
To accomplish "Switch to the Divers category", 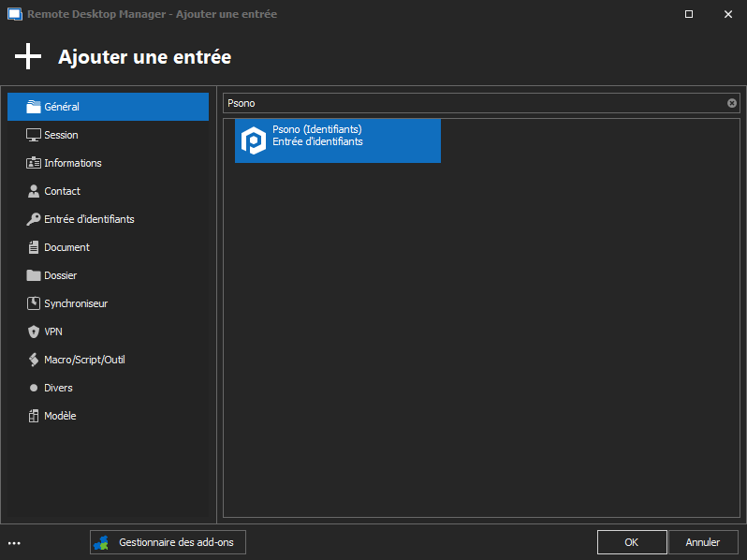I will point(58,388).
